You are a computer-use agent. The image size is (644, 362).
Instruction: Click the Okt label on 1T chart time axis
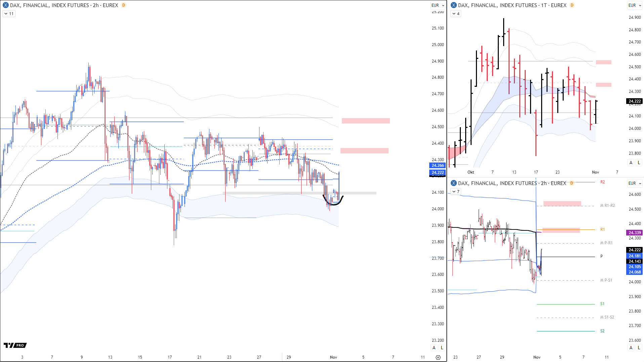(x=471, y=172)
